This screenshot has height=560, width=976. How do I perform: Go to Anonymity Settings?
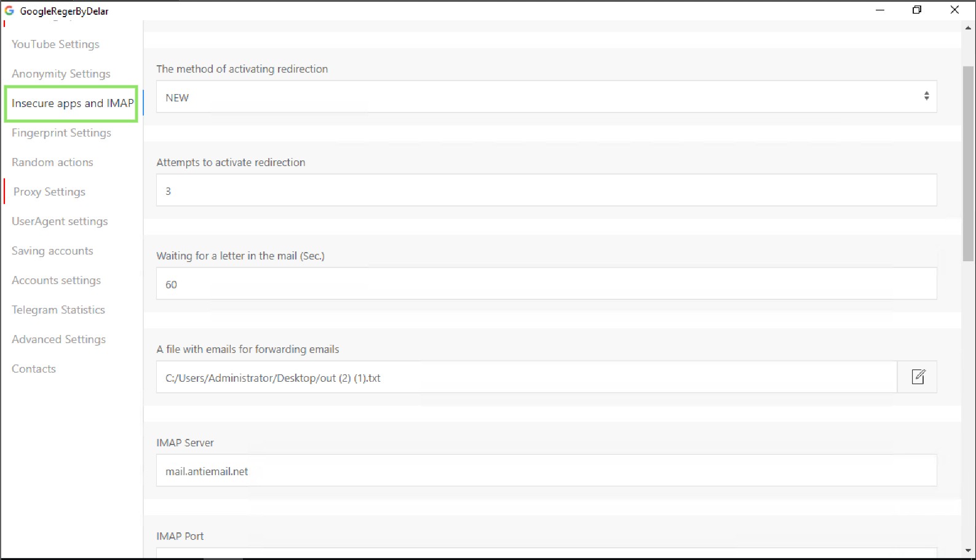pos(61,74)
